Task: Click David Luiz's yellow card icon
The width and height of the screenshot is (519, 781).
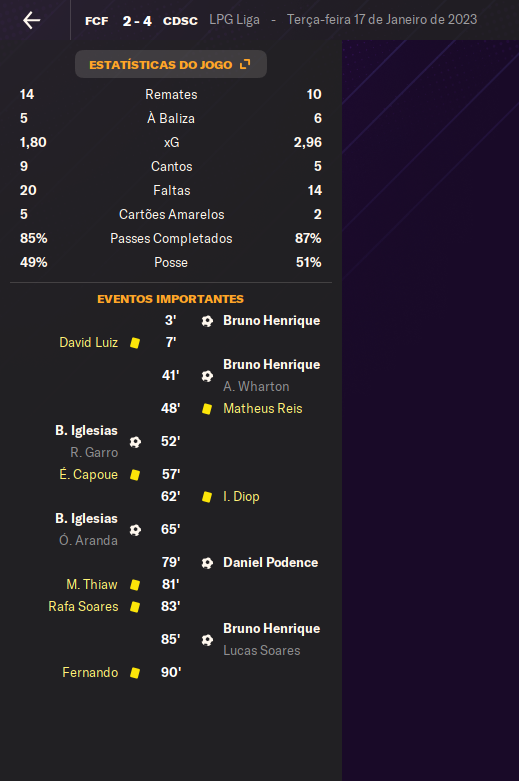Action: [x=135, y=343]
